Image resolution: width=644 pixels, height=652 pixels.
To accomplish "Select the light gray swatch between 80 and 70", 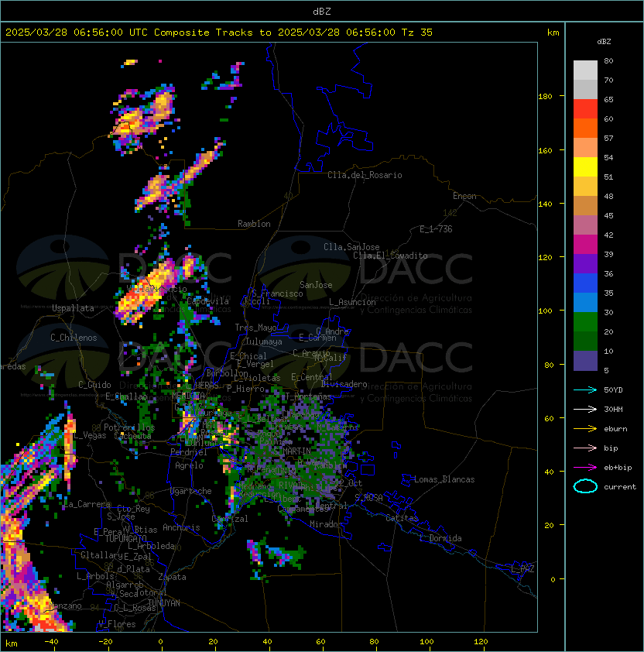I will [x=585, y=70].
